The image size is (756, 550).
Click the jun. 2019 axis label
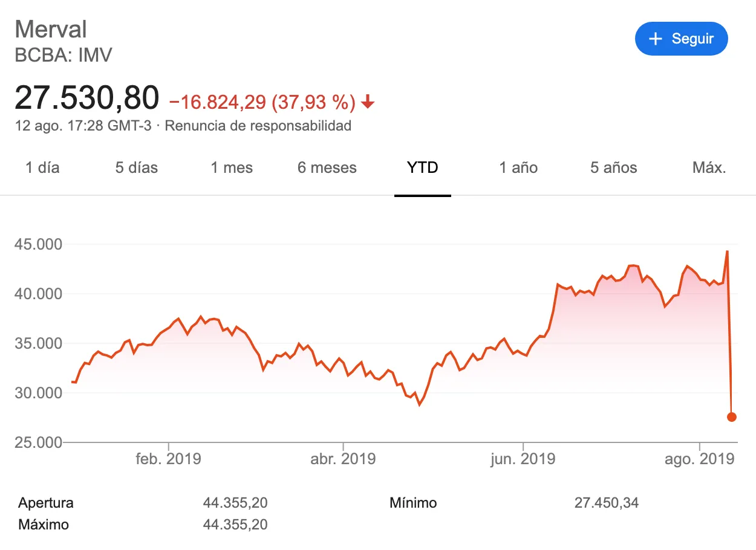tap(523, 459)
